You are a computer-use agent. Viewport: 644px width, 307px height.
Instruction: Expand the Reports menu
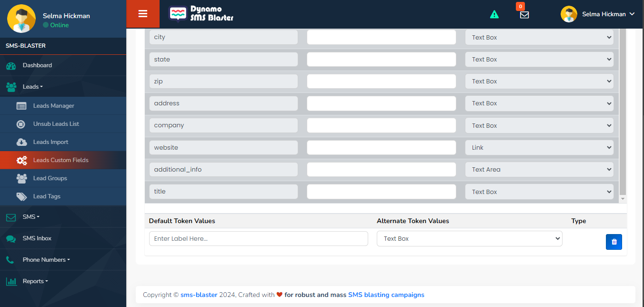coord(63,281)
